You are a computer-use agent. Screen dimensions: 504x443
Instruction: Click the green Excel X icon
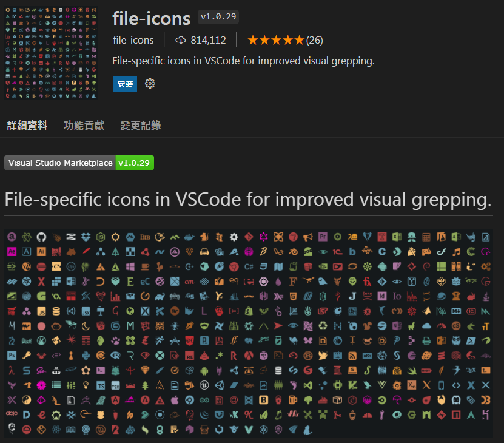397,237
